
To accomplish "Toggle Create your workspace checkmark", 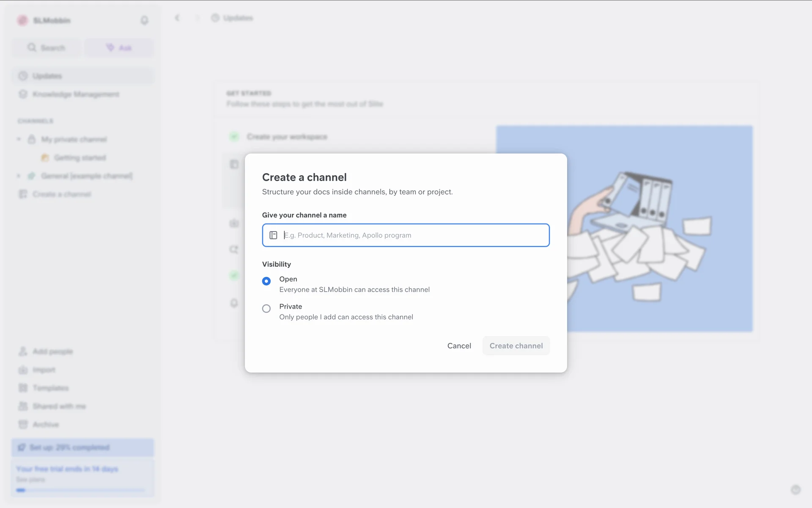I will pos(234,137).
